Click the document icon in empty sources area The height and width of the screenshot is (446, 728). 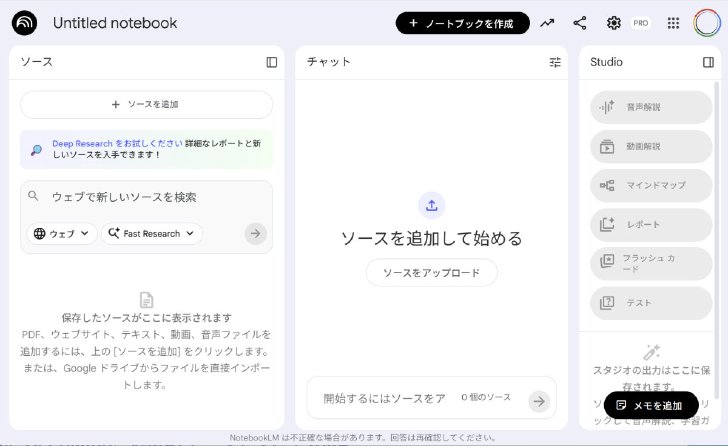tap(146, 300)
